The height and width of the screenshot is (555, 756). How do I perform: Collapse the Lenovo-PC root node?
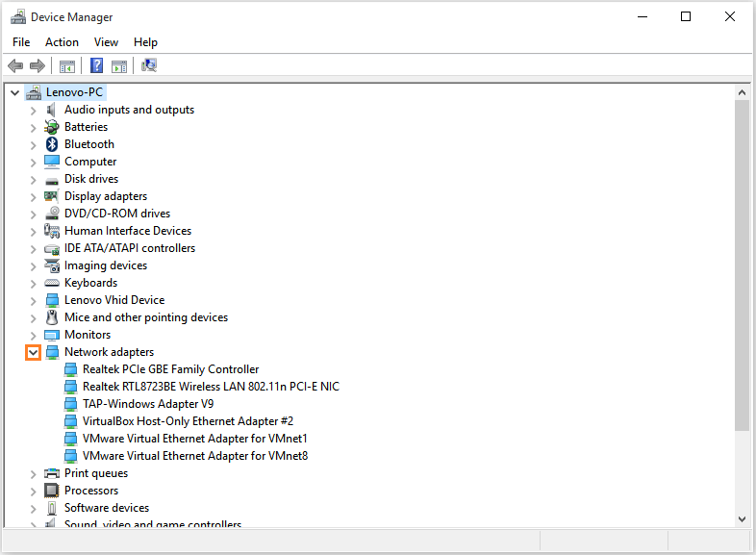point(14,92)
